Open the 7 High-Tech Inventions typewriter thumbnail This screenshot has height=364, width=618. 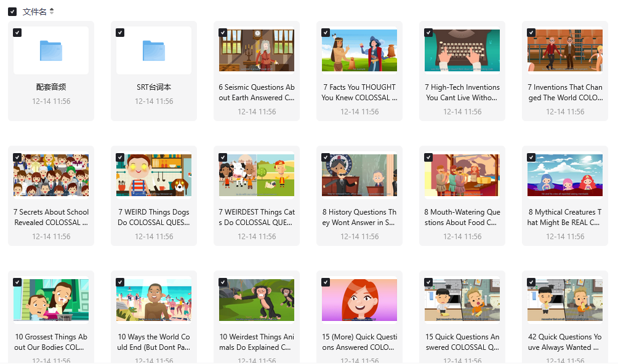(462, 50)
